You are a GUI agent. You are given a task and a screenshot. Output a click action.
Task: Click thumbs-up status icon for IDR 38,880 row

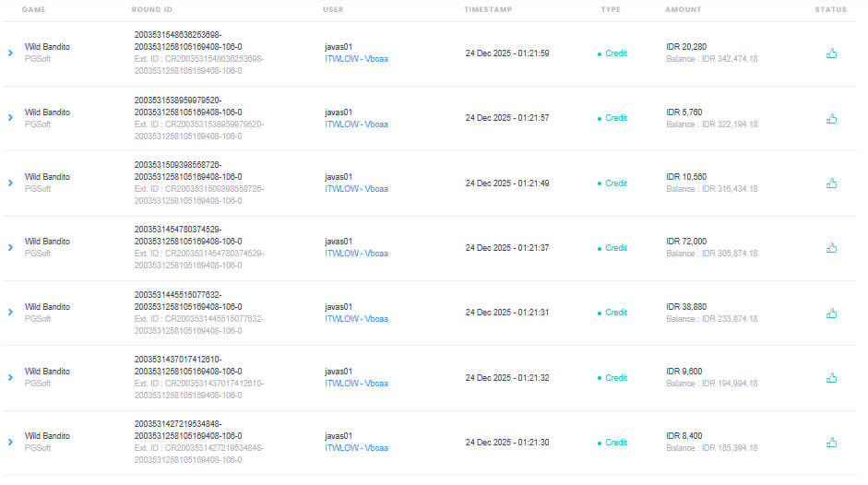(x=831, y=313)
